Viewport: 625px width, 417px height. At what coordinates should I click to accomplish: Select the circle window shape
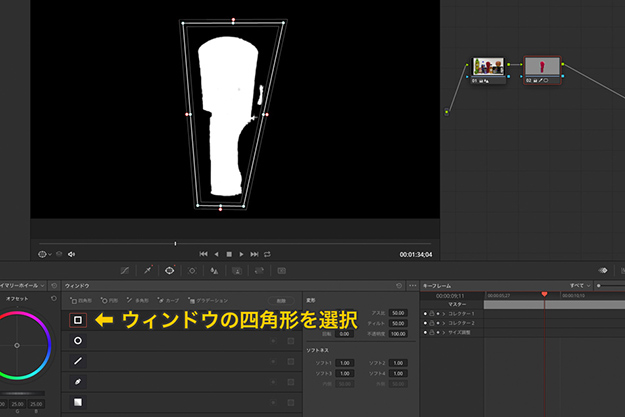pos(78,340)
